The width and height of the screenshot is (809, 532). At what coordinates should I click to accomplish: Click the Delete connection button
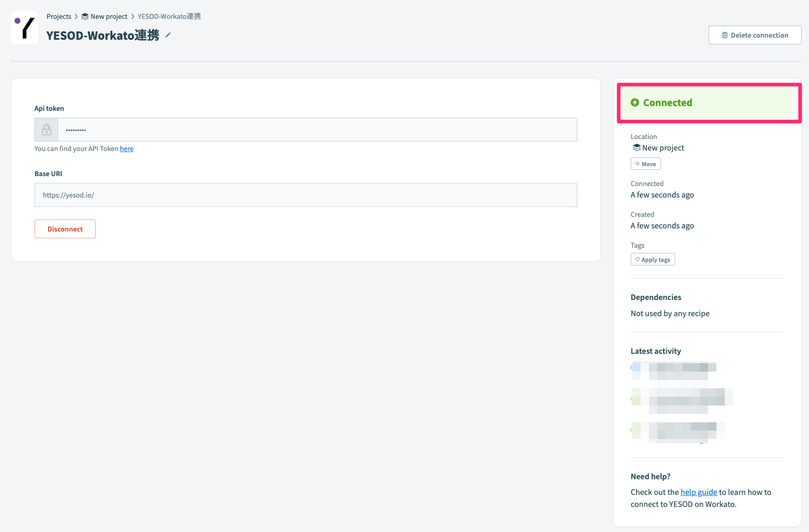(x=755, y=35)
